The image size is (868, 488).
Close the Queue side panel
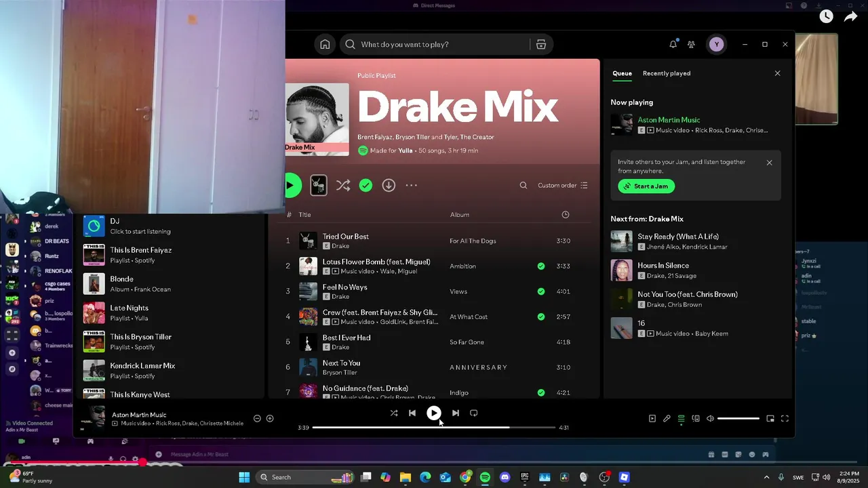pyautogui.click(x=777, y=73)
